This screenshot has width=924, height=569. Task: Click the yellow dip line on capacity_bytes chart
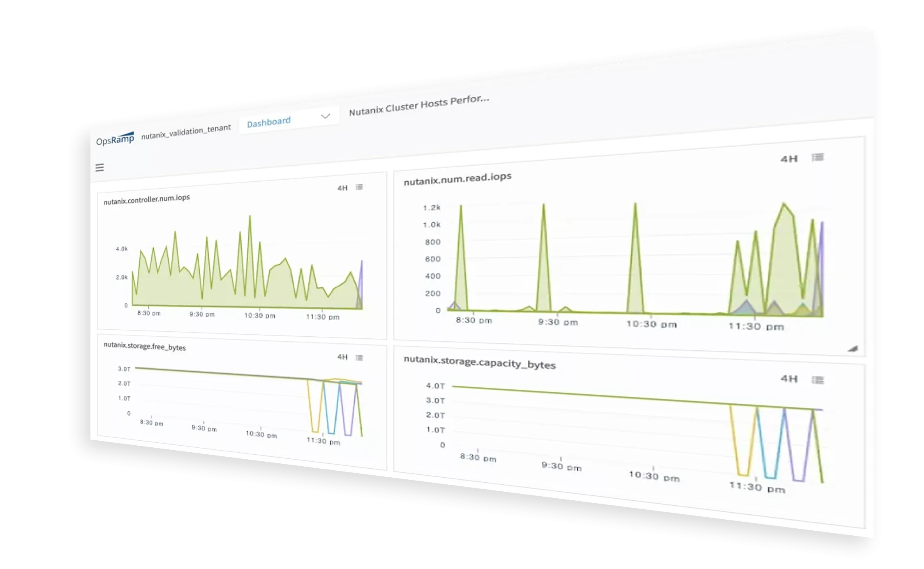(x=743, y=441)
